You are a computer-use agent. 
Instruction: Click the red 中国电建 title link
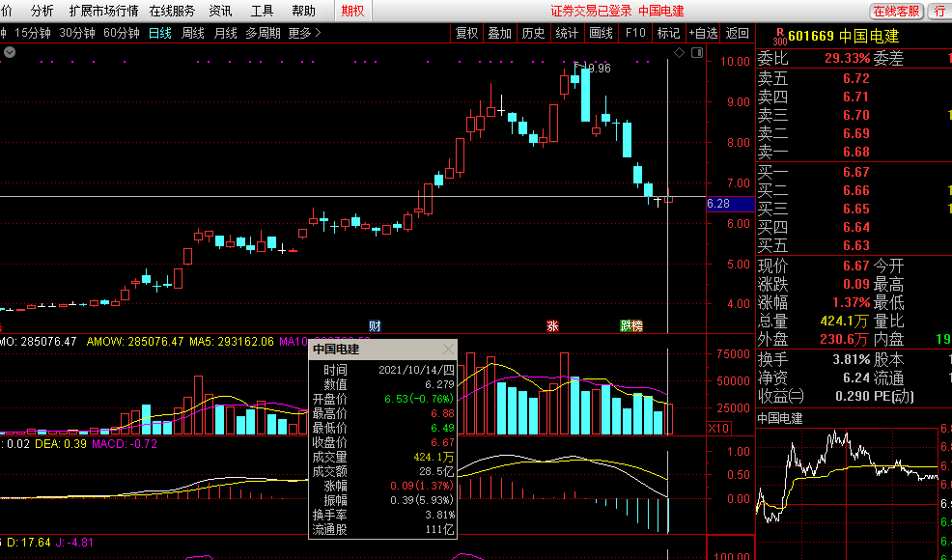click(661, 11)
